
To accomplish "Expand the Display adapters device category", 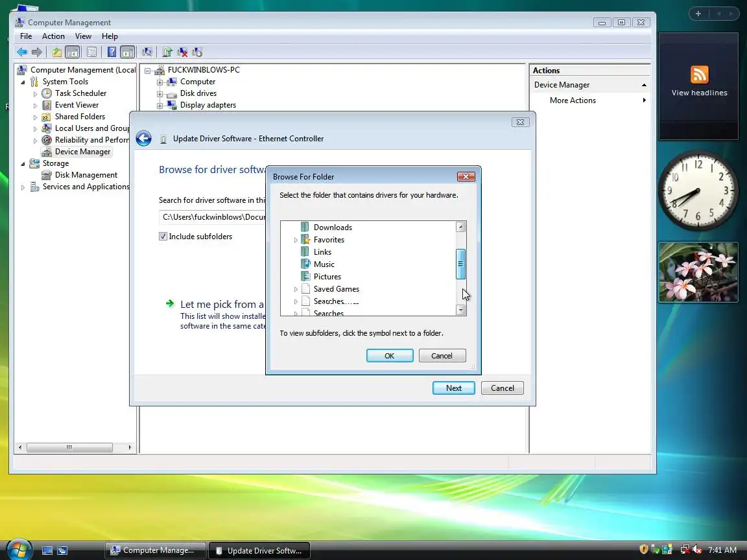I will click(x=160, y=105).
